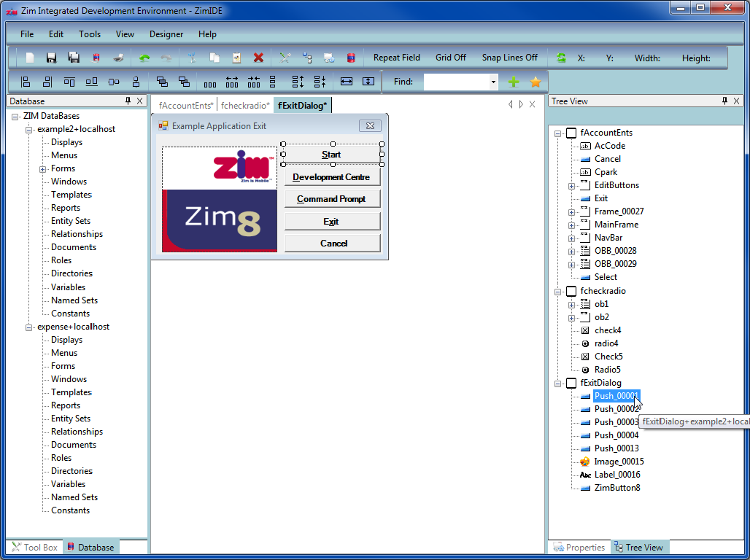Toggle the Grid Off button
The width and height of the screenshot is (750, 560).
pyautogui.click(x=450, y=58)
